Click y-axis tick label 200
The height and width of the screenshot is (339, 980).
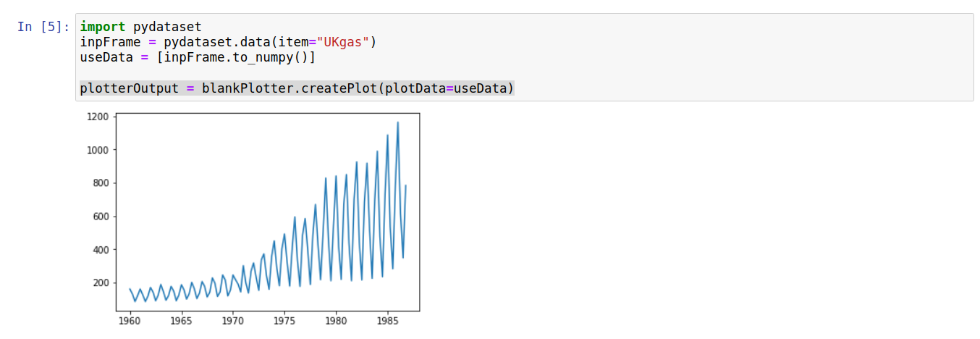coord(100,283)
